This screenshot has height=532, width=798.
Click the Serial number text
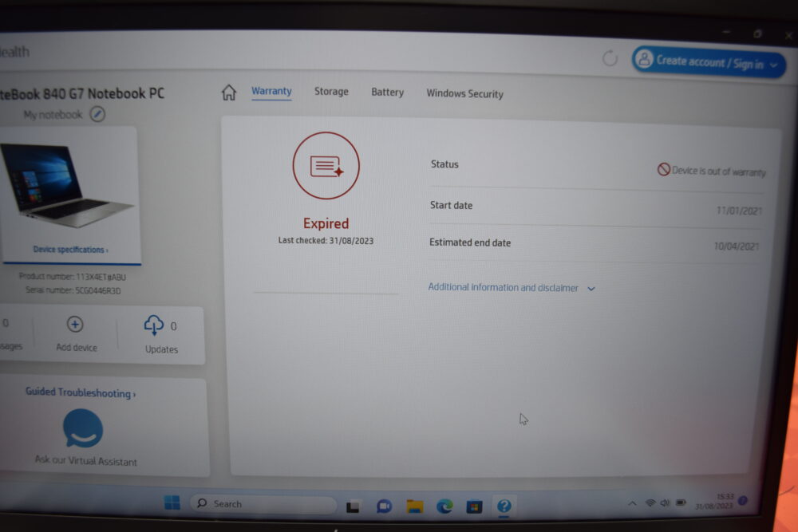click(73, 290)
